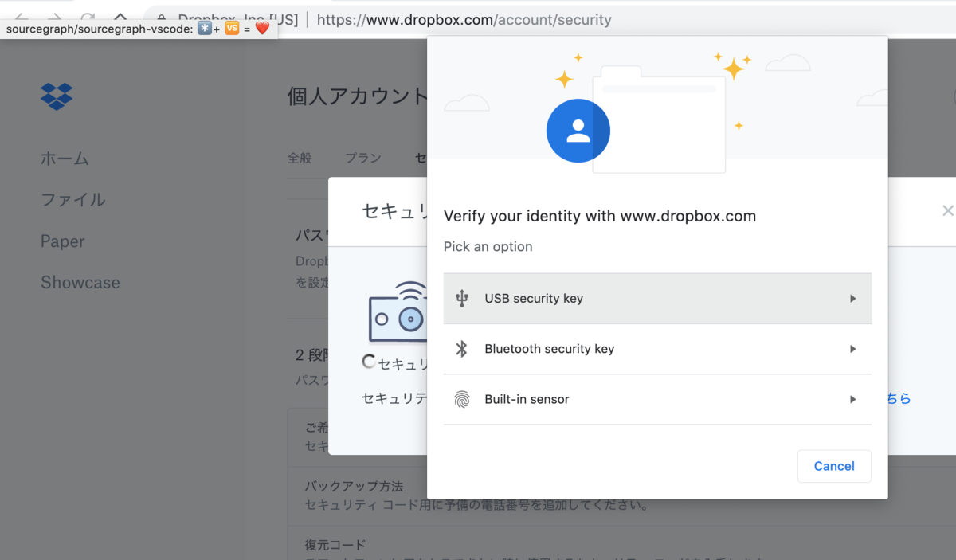Viewport: 956px width, 560px height.
Task: Open ホーム in the Dropbox sidebar
Action: click(65, 158)
